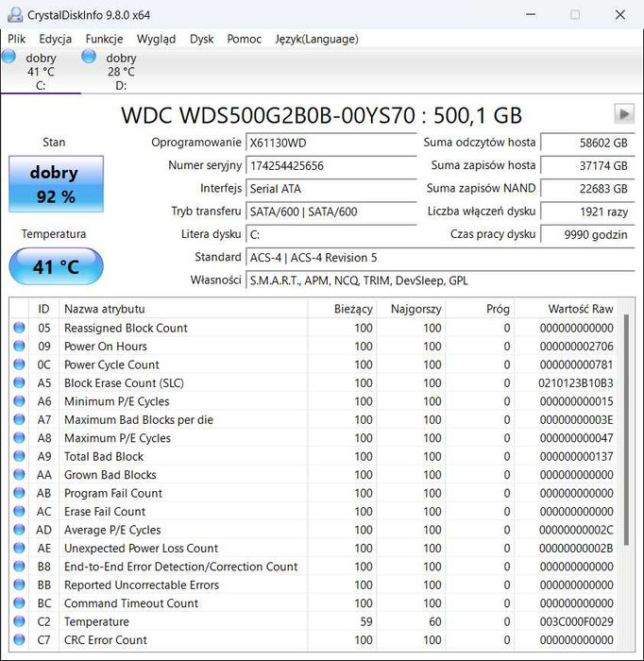Click host writes total value 37174 GB

point(587,165)
